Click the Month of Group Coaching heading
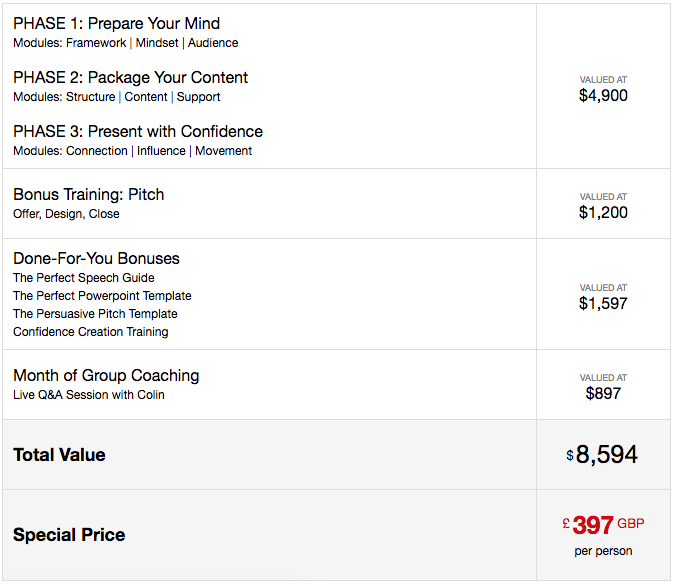The width and height of the screenshot is (674, 584). click(106, 375)
